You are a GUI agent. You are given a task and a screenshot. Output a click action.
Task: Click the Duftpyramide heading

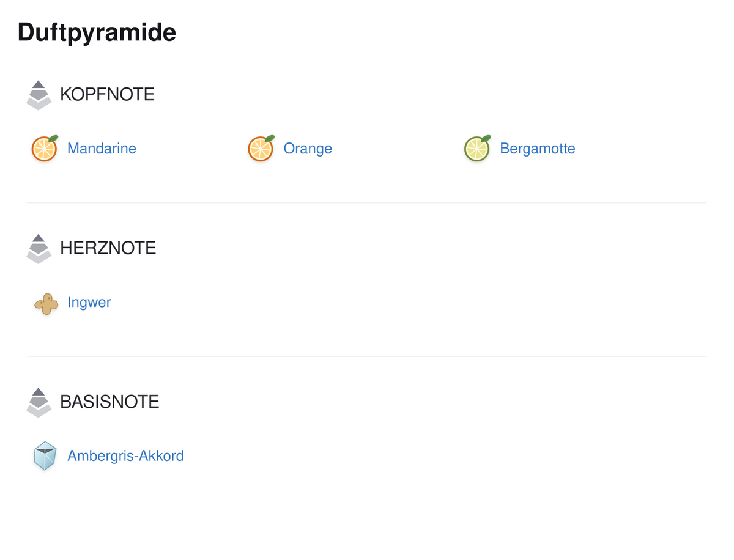tap(97, 32)
